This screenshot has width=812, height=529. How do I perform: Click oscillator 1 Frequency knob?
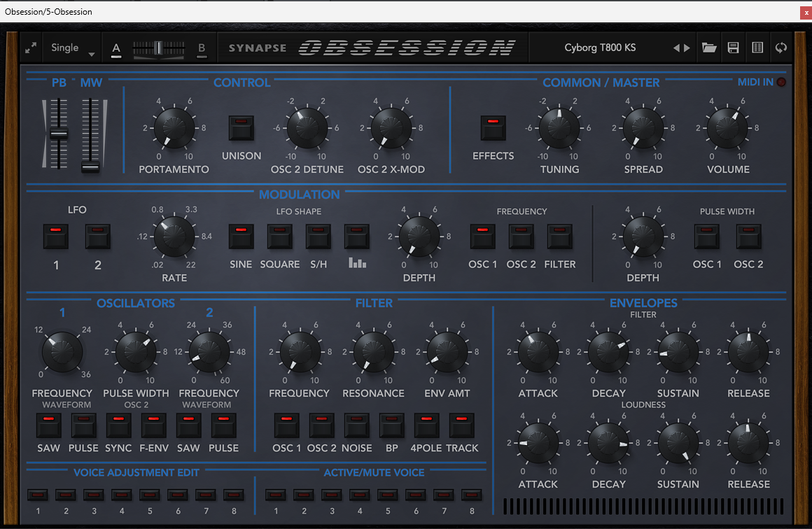[62, 352]
